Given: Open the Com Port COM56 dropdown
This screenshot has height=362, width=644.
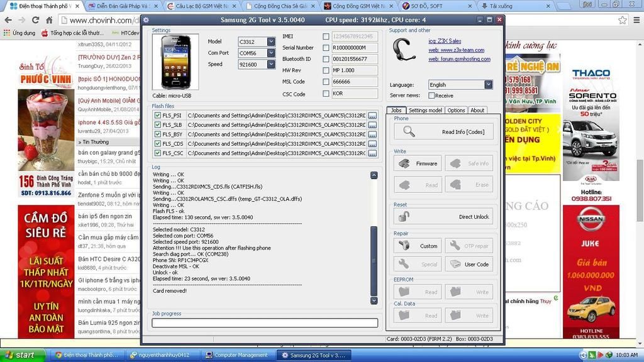Looking at the screenshot, I should point(270,53).
